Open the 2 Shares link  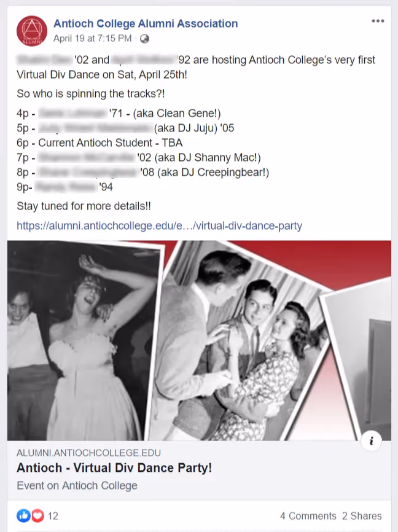pyautogui.click(x=362, y=516)
